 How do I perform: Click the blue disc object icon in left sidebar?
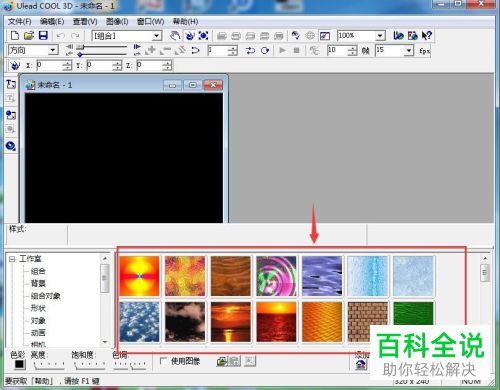tap(11, 146)
